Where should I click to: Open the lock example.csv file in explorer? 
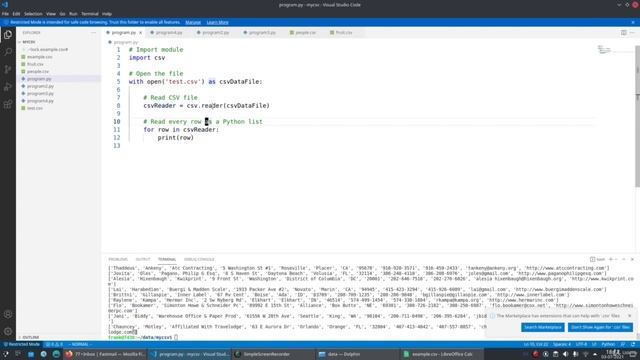pos(48,49)
